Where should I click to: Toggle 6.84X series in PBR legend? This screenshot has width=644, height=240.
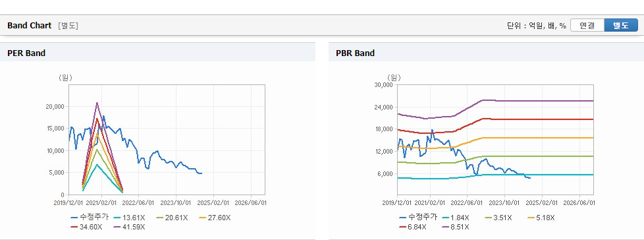click(413, 226)
